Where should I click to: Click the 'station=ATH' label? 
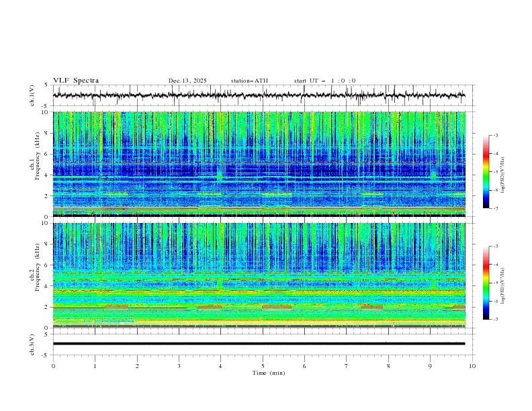(249, 81)
